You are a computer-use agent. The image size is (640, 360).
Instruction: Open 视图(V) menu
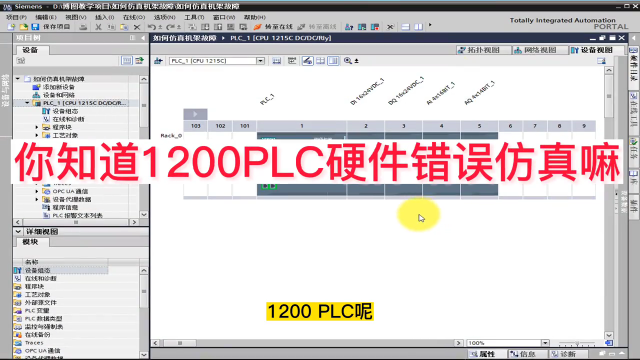(x=76, y=17)
